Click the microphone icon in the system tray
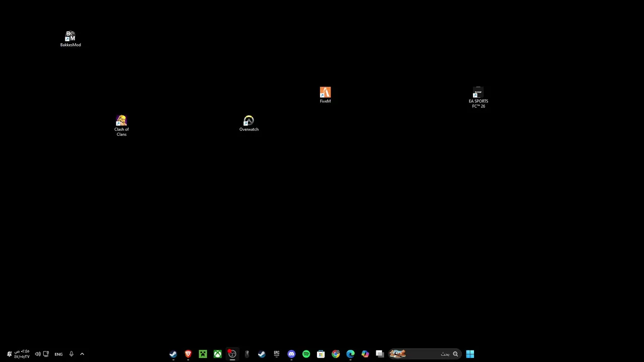644x362 pixels. tap(71, 354)
